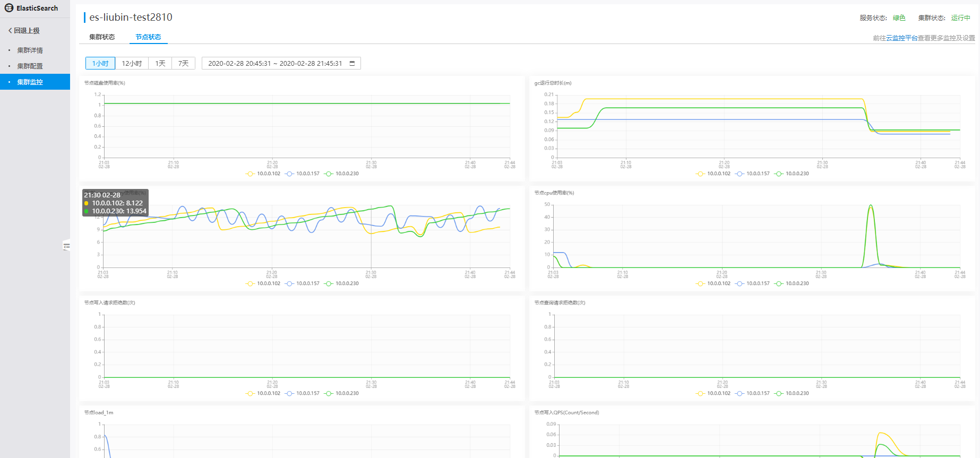
Task: Toggle 10.0.0.157 in 节点磁盘使用率 legend
Action: (303, 174)
